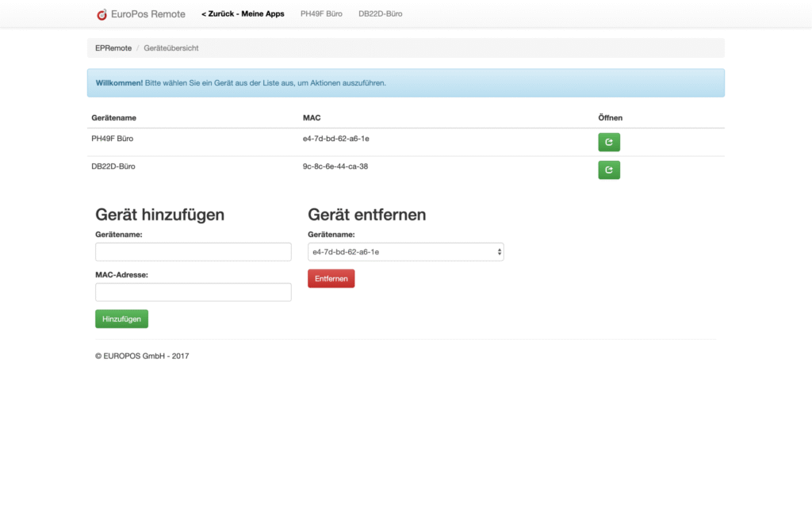This screenshot has height=508, width=812.
Task: Click the Öffnen column header
Action: [x=610, y=118]
